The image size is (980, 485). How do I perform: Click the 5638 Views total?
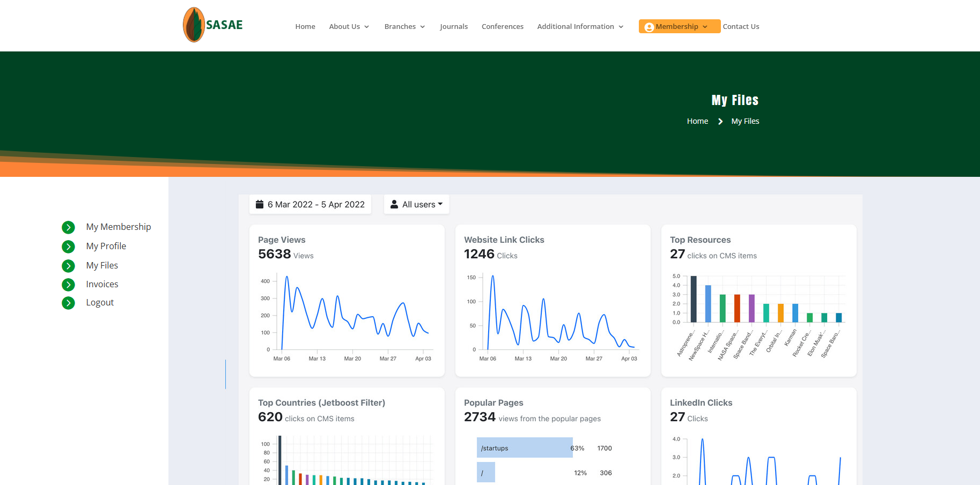[x=285, y=254]
